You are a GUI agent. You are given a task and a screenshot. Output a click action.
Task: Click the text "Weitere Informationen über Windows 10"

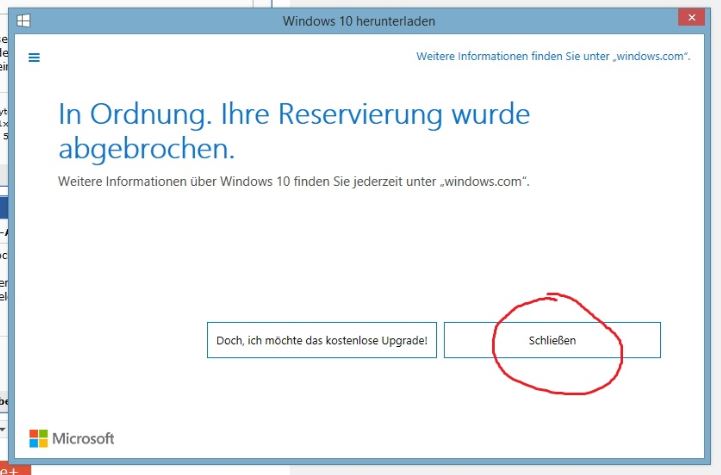pyautogui.click(x=174, y=182)
